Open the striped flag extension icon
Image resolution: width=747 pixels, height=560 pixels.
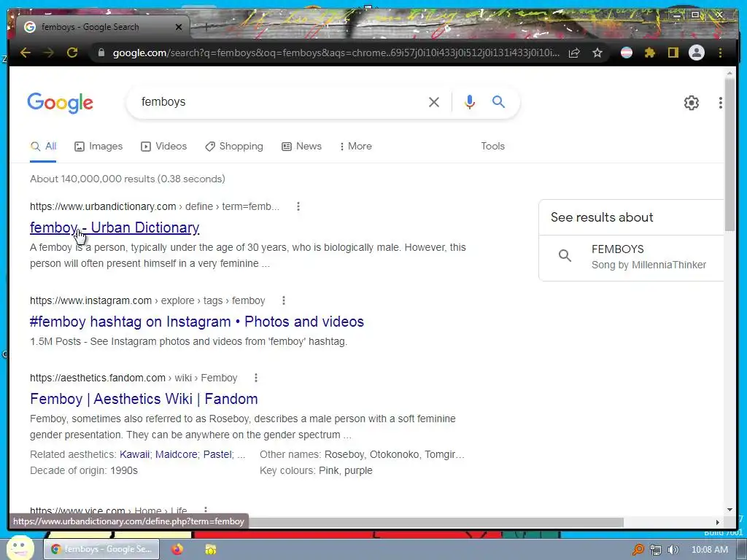[627, 52]
